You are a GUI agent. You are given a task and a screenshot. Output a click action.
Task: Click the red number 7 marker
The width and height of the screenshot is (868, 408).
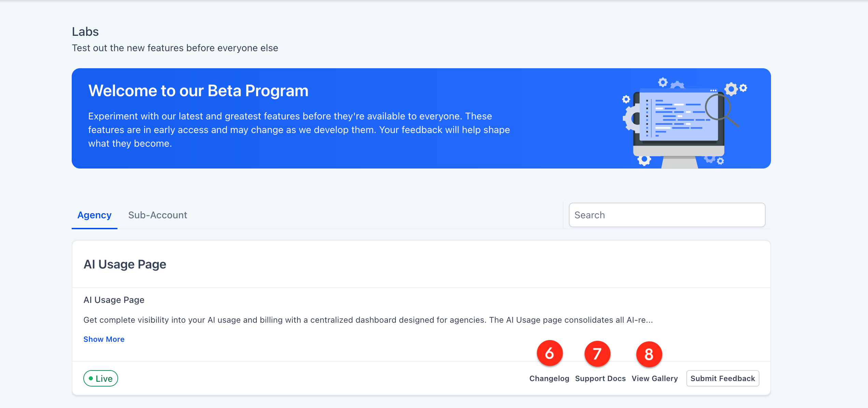(x=597, y=354)
